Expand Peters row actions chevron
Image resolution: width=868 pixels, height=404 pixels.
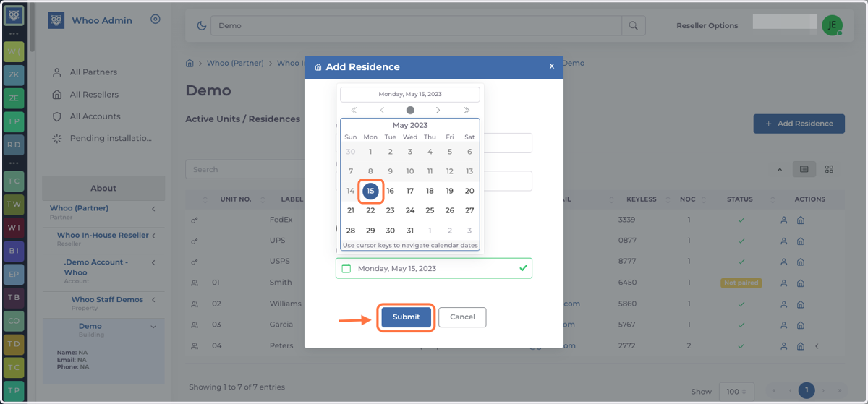pyautogui.click(x=817, y=346)
